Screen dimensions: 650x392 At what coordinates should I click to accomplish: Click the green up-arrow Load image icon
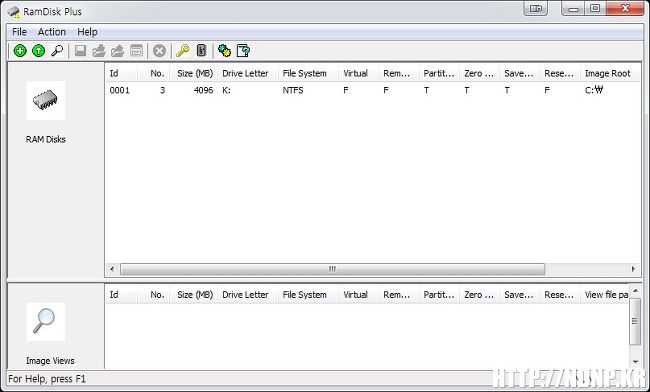(39, 51)
